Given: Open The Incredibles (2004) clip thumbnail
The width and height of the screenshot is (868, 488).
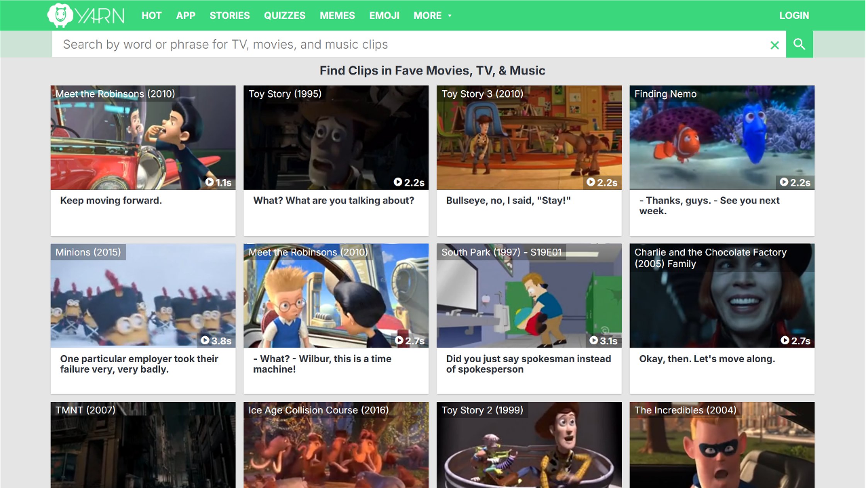Looking at the screenshot, I should click(x=722, y=445).
